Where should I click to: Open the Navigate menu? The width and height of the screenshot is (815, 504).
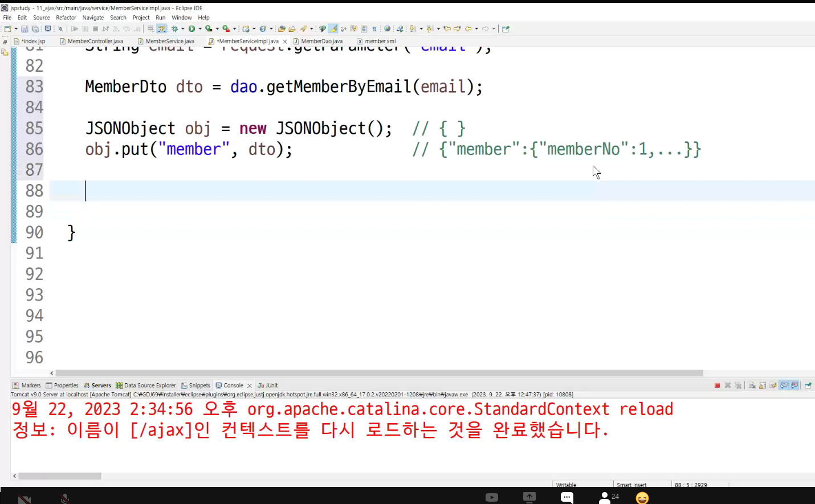(x=93, y=18)
